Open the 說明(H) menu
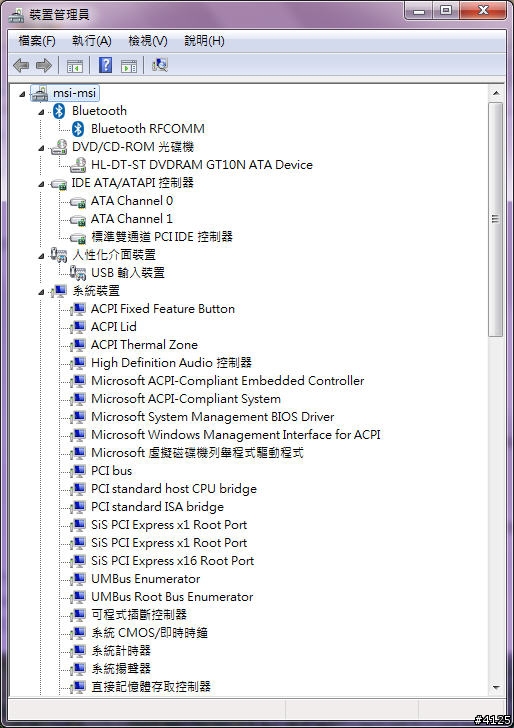This screenshot has width=514, height=728. 204,41
